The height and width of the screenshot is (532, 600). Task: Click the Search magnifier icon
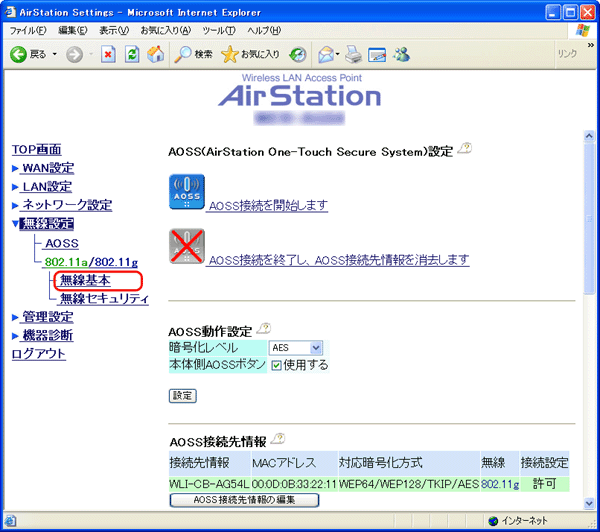183,55
